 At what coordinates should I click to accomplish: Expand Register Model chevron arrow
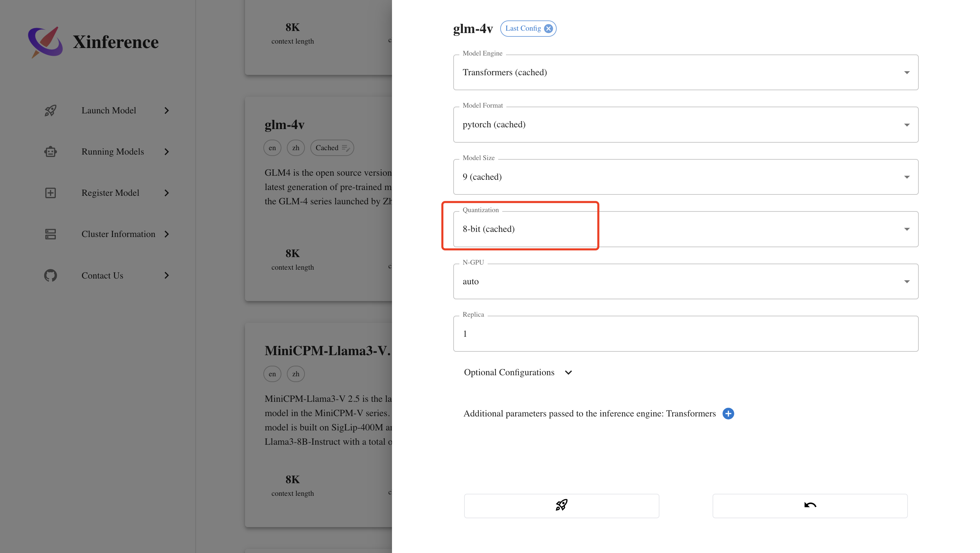167,193
